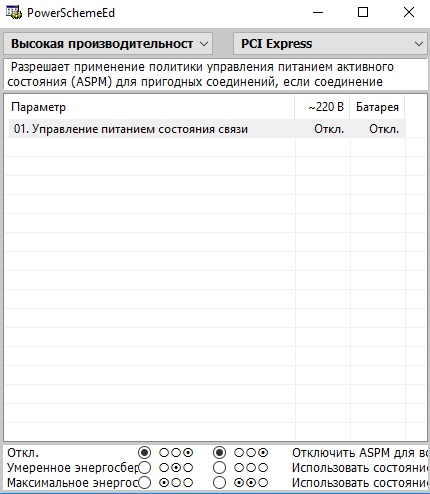Viewport: 430px width, 494px height.
Task: Click the ASPM description text box
Action: pos(215,74)
